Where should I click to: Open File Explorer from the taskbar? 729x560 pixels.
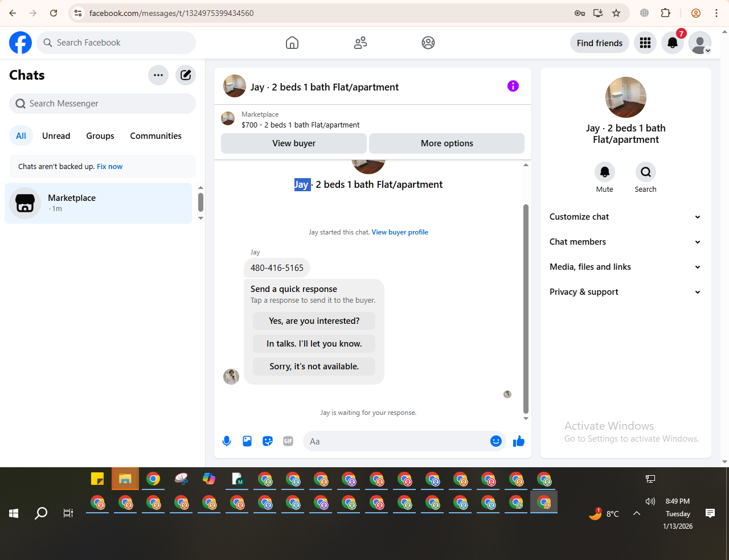(125, 479)
